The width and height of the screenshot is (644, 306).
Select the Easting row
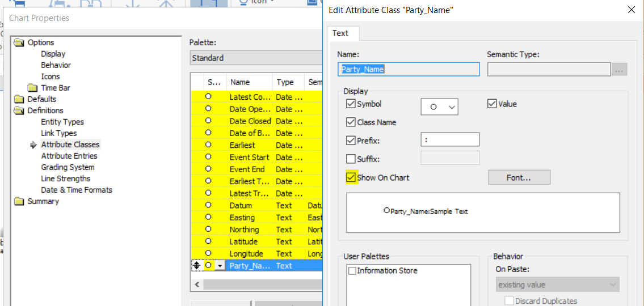[256, 218]
